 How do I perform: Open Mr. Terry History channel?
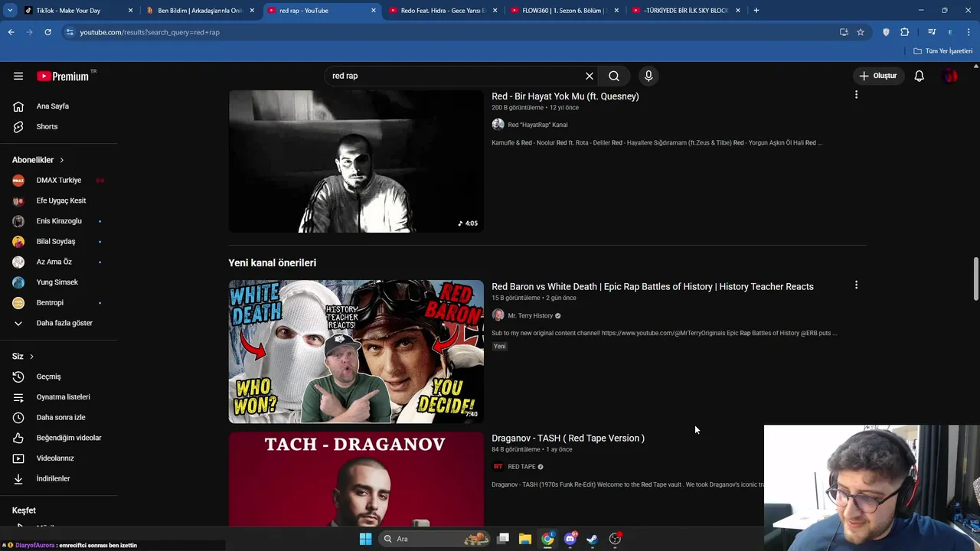[x=530, y=315]
